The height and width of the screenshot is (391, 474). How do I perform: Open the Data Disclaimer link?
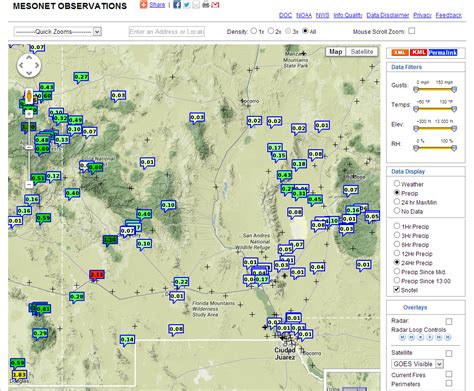click(388, 15)
